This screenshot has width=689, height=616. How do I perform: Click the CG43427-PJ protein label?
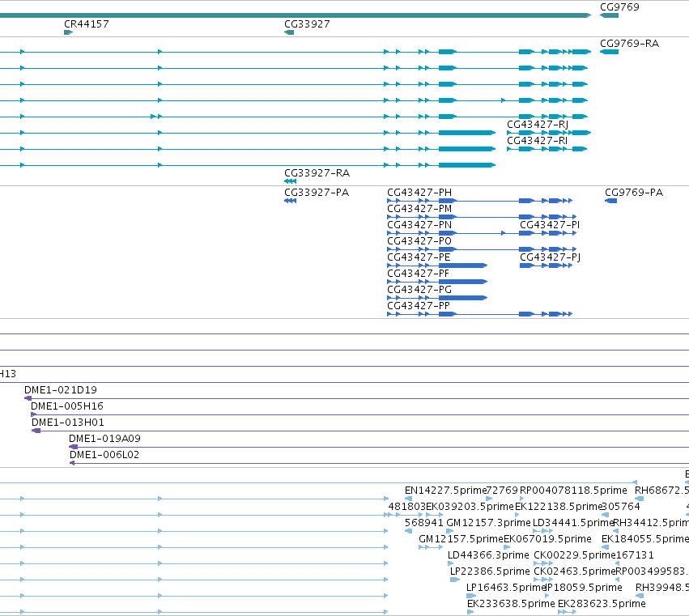coord(550,257)
